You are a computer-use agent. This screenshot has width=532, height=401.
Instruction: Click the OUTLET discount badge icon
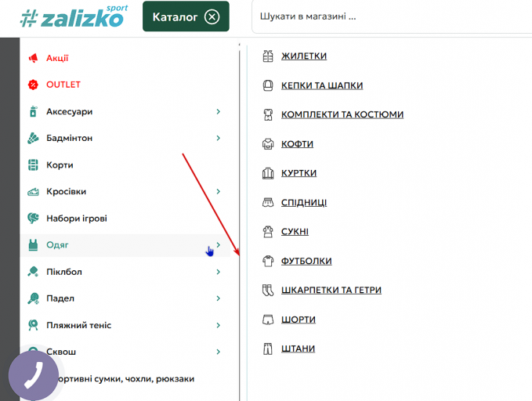click(x=33, y=85)
